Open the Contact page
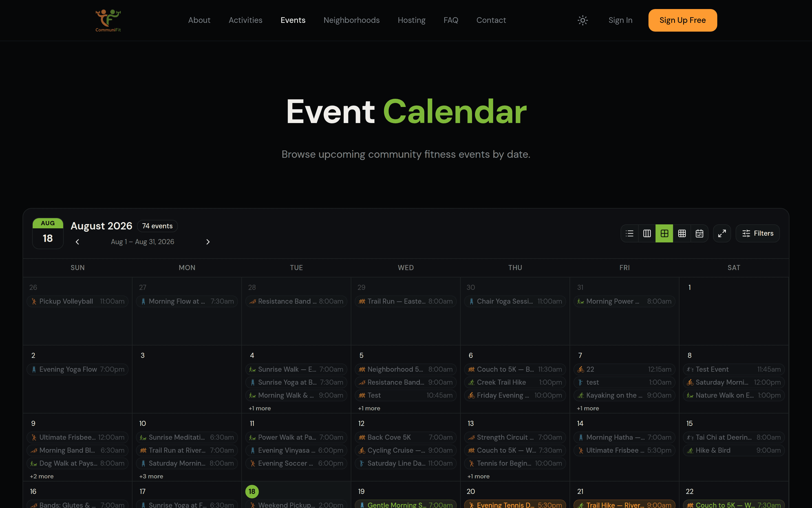 [491, 20]
